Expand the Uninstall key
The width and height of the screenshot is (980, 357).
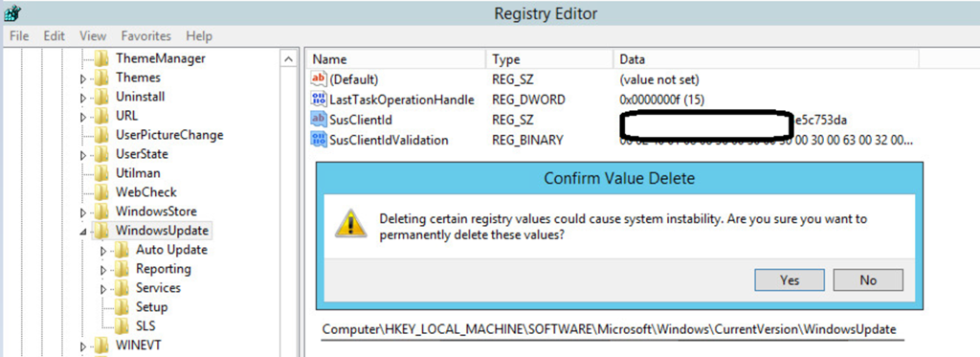click(84, 99)
